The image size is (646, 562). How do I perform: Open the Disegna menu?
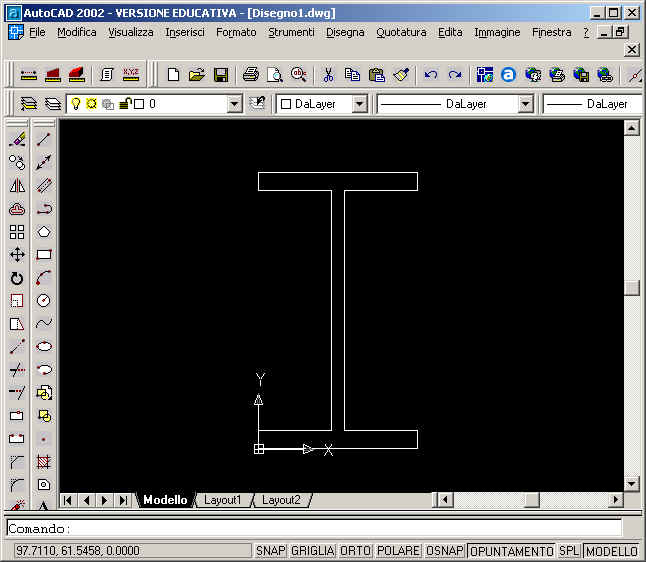345,32
